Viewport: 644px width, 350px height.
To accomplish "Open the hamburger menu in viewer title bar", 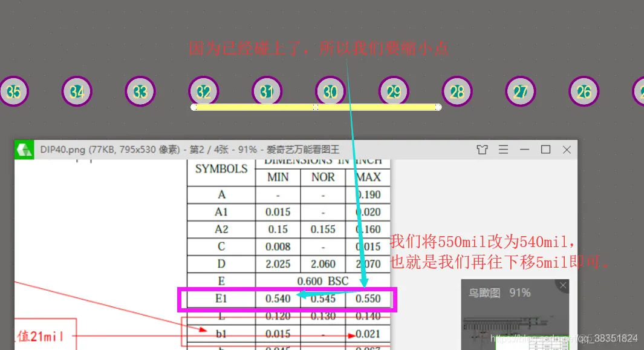I will pos(503,150).
